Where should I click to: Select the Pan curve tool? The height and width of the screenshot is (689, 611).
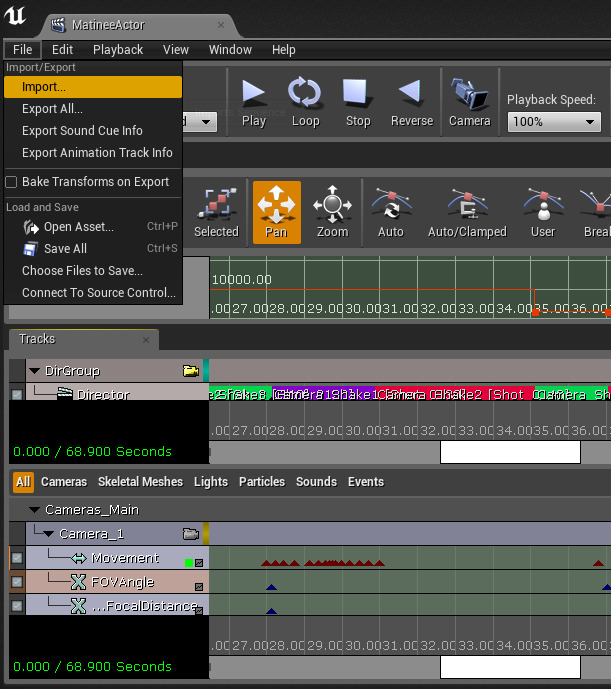click(x=276, y=212)
